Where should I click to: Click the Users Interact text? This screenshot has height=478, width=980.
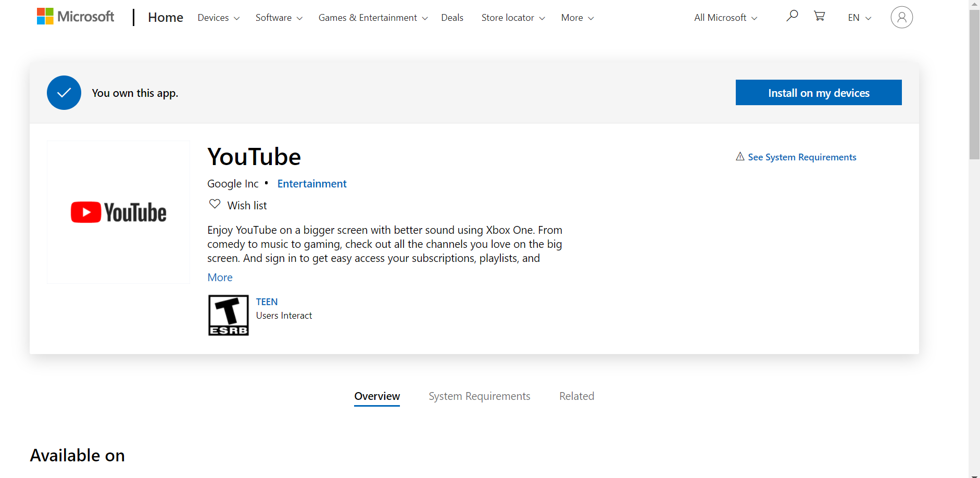284,316
